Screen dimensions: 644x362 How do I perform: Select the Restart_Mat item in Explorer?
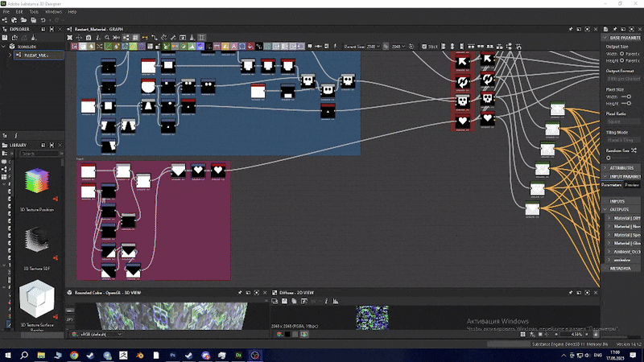coord(39,55)
